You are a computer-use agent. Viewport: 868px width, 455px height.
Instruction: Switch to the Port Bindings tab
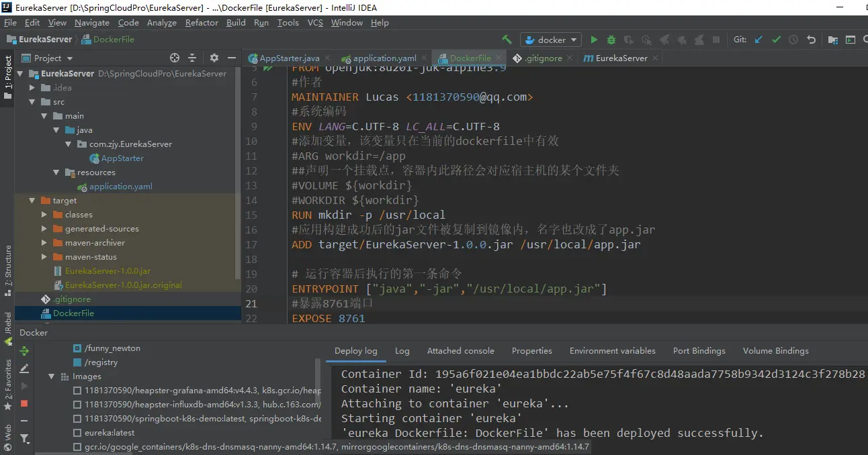pyautogui.click(x=699, y=351)
